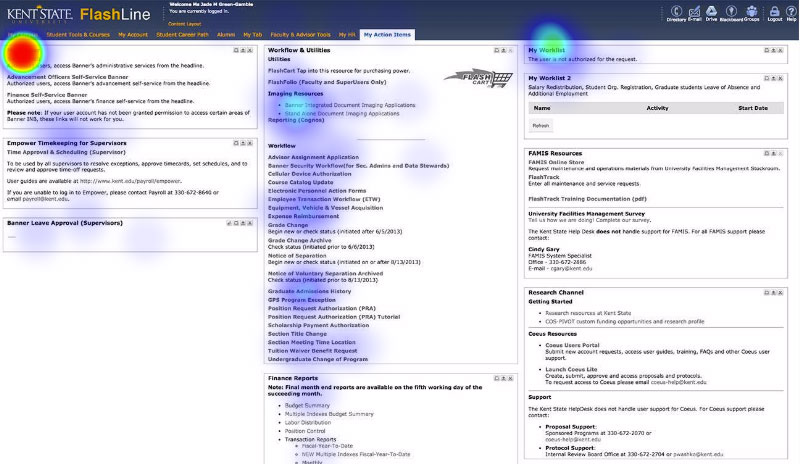The width and height of the screenshot is (800, 464).
Task: Open Advisor Assignment Application link
Action: (x=313, y=157)
